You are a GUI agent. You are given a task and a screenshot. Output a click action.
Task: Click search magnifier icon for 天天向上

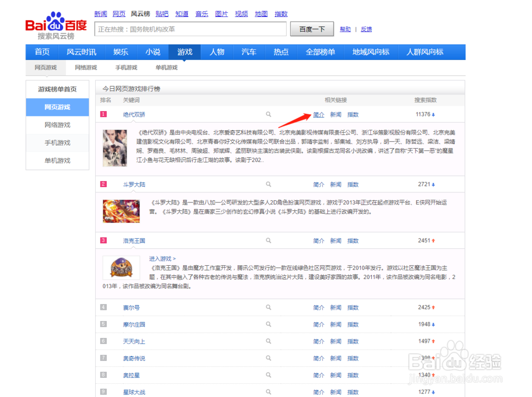(x=268, y=341)
